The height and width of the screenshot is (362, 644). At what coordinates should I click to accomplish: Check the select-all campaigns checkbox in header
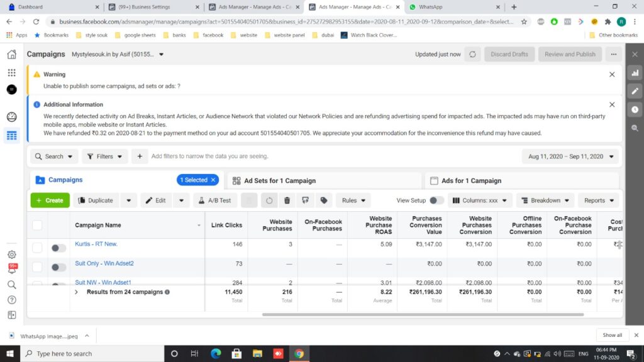pos(37,225)
